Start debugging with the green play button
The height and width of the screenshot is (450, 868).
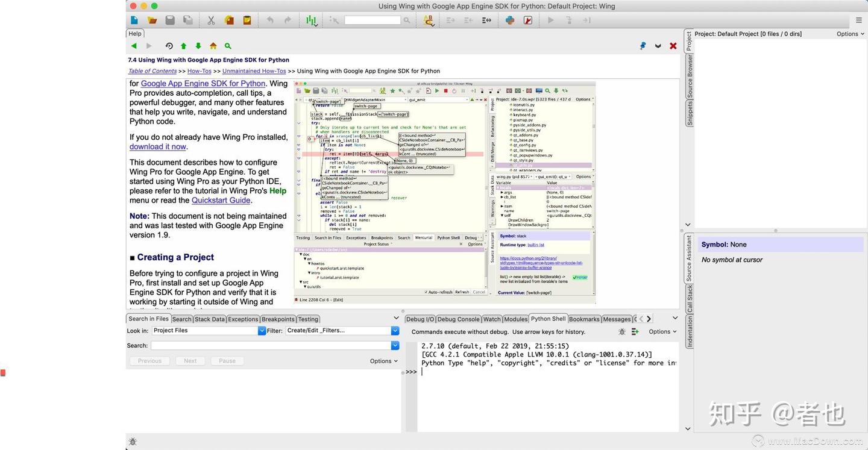tap(550, 20)
